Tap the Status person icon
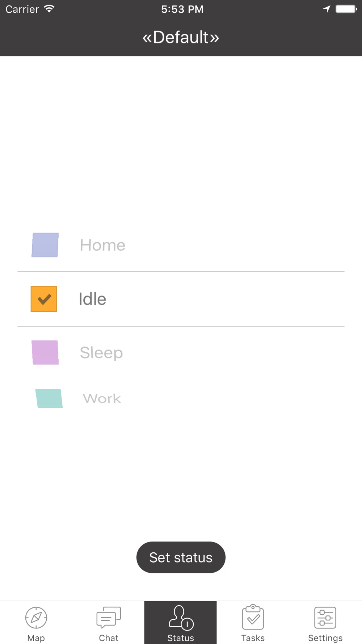 click(181, 618)
